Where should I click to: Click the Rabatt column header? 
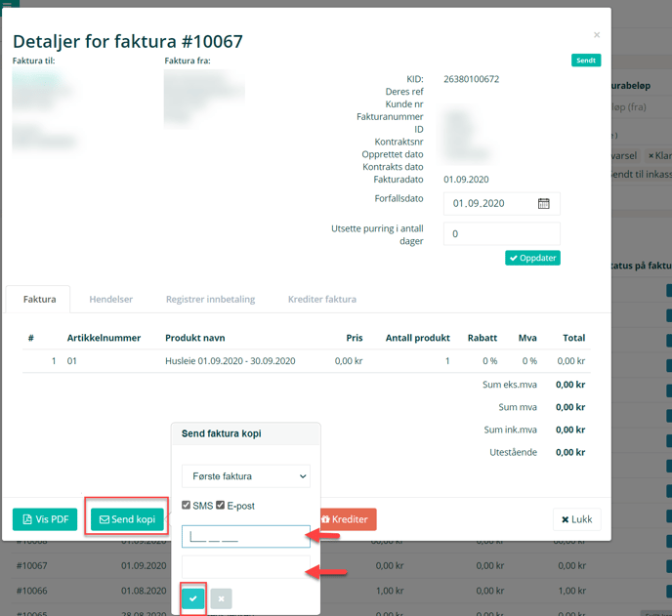483,338
